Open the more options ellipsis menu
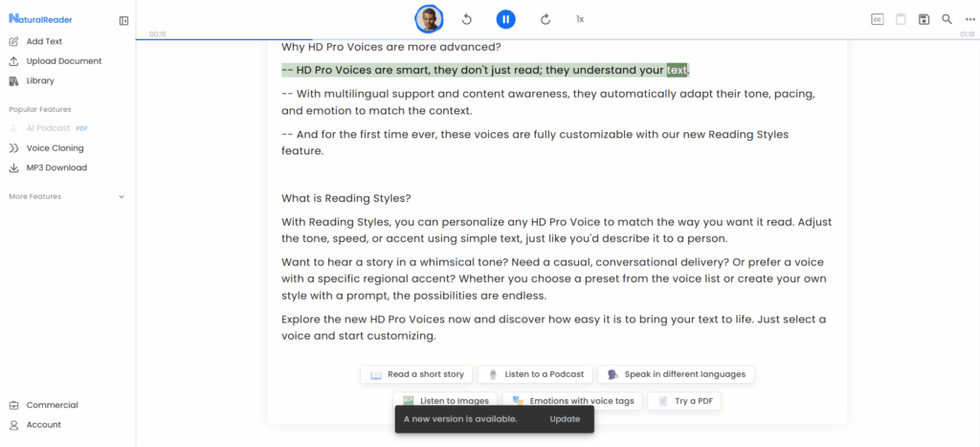This screenshot has width=980, height=447. (x=970, y=19)
